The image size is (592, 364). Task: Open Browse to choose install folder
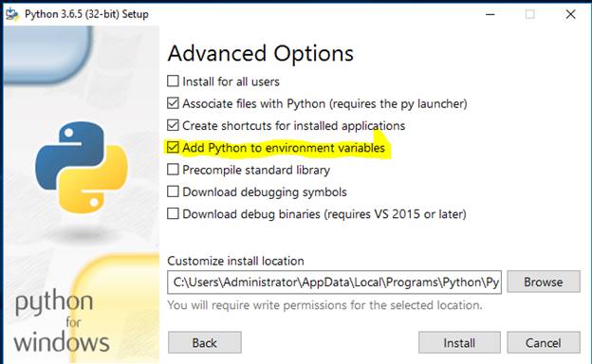click(544, 282)
